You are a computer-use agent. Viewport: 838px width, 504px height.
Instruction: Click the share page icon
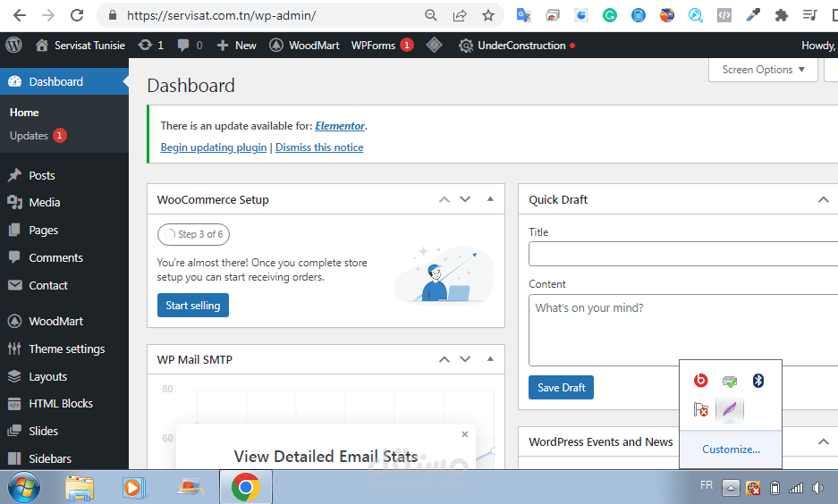click(x=460, y=15)
